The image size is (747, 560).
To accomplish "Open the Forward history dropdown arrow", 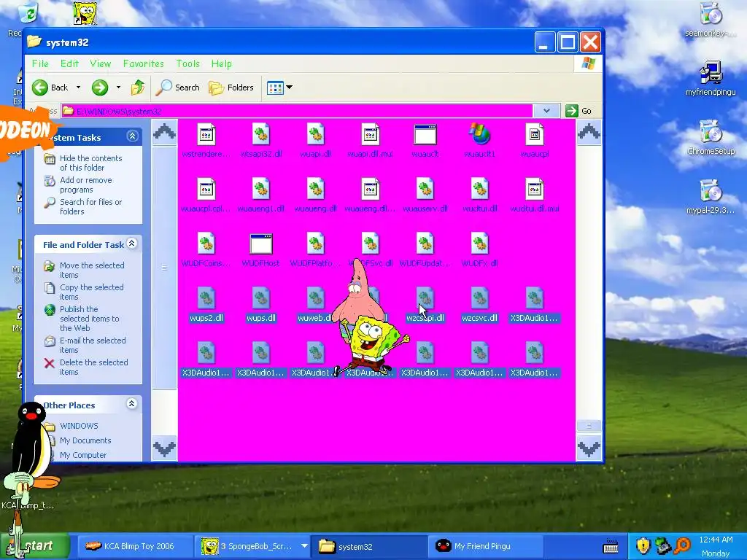I will tap(118, 87).
